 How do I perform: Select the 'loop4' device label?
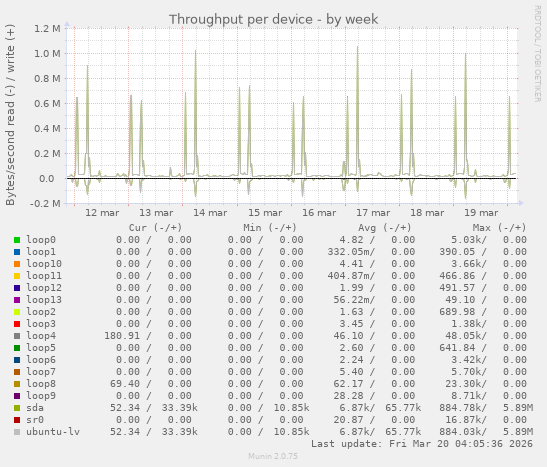point(41,336)
